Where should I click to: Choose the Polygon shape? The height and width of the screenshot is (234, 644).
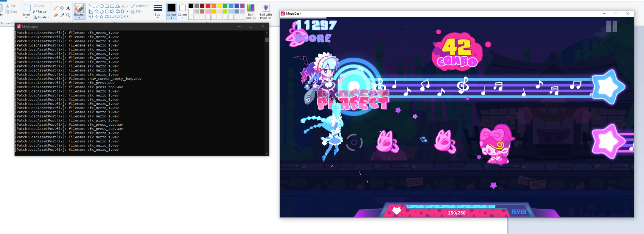pos(117,6)
